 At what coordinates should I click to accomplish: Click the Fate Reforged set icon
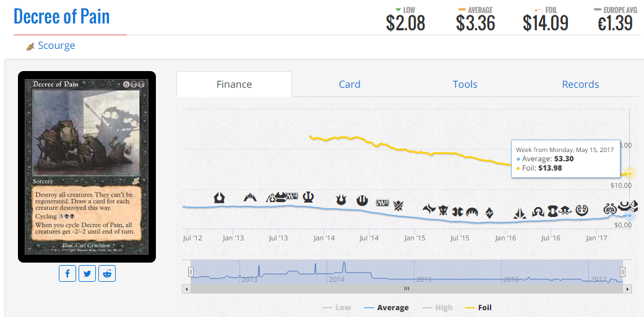pos(429,209)
